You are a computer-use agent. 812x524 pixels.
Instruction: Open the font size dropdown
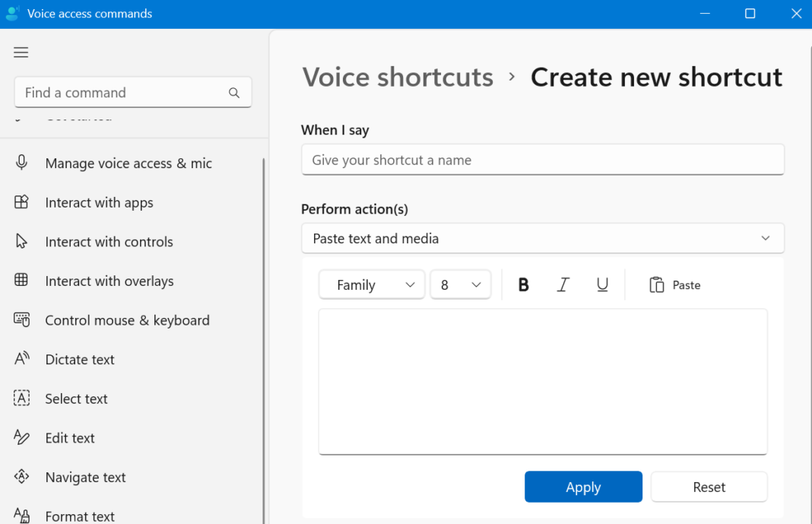(x=461, y=284)
